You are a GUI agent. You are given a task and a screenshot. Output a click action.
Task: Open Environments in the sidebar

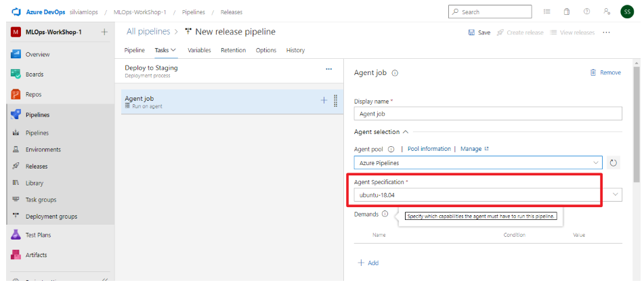43,150
